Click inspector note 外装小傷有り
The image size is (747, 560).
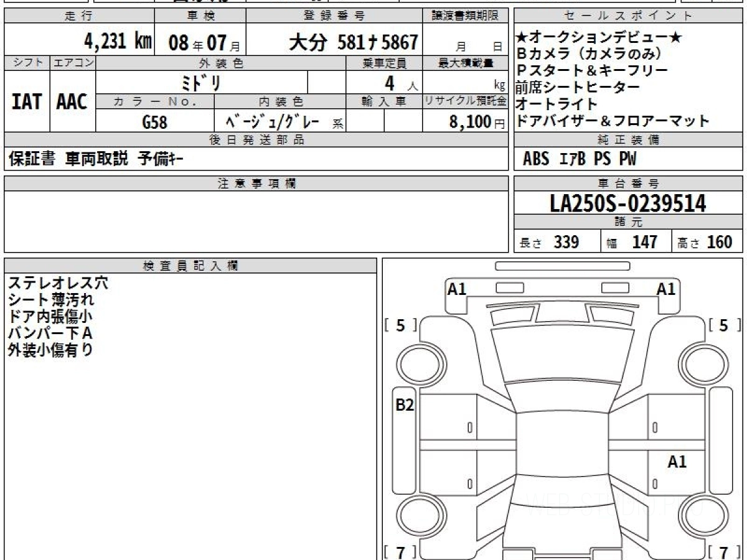click(x=50, y=350)
